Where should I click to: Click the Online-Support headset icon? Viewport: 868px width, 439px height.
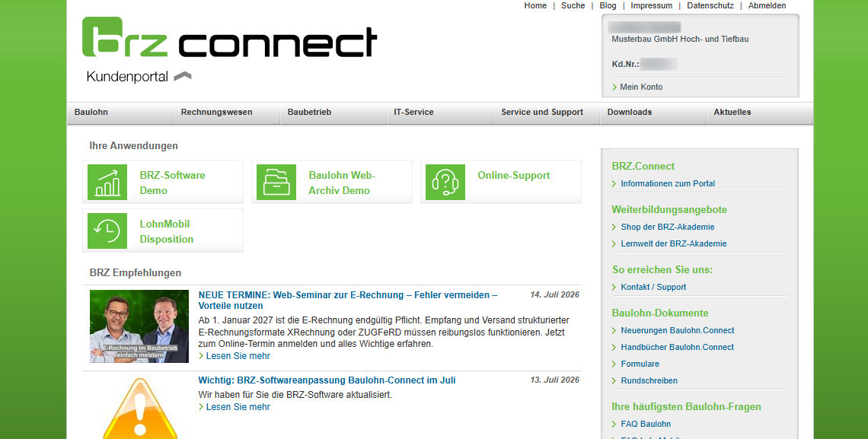click(x=445, y=183)
